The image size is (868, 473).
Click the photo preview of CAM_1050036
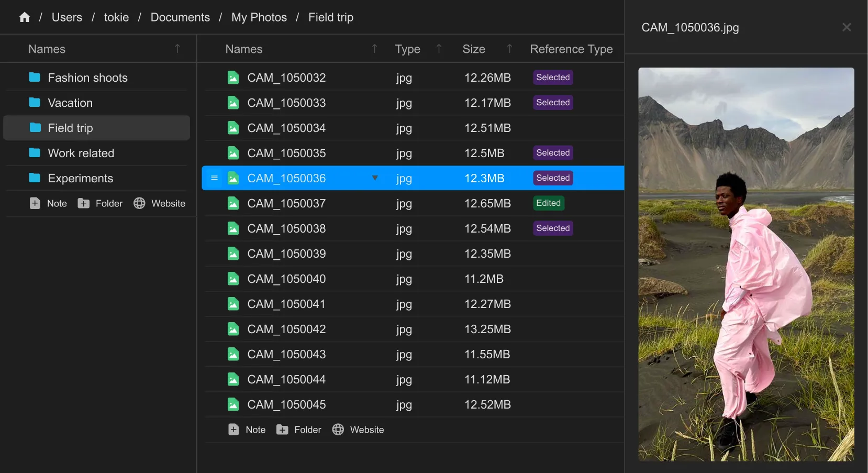tap(746, 264)
